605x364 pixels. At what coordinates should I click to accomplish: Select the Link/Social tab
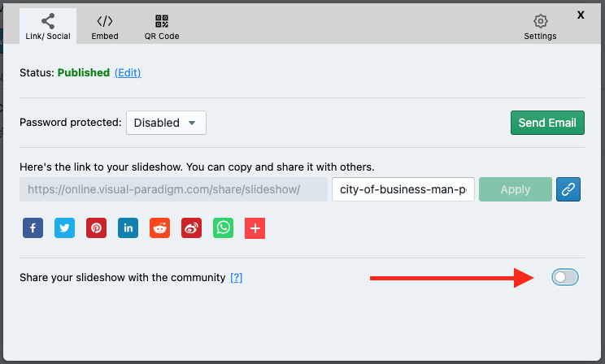48,27
